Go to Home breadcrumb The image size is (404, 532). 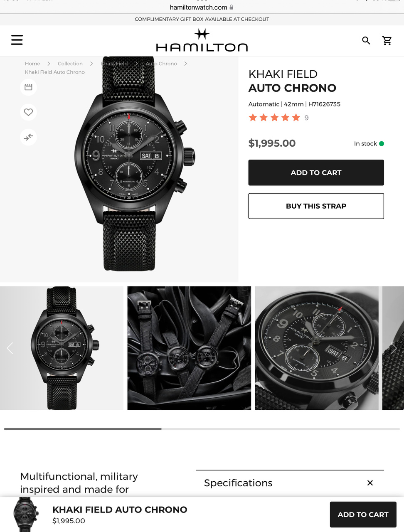click(x=32, y=64)
